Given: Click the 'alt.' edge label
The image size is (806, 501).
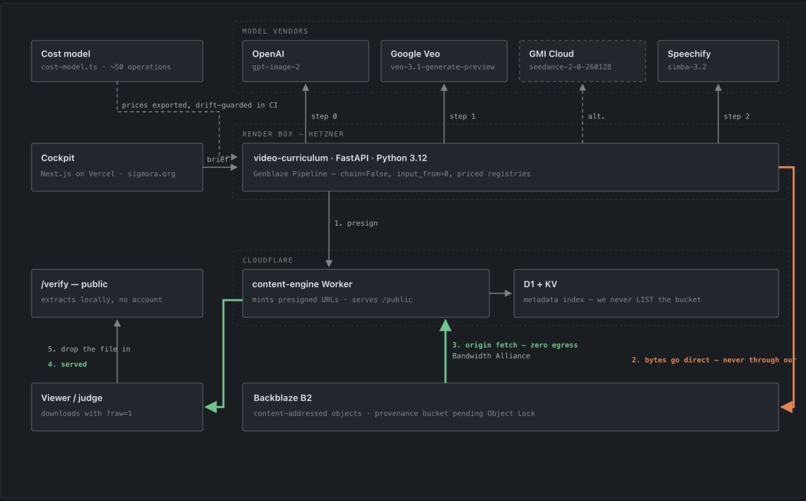Looking at the screenshot, I should (596, 116).
